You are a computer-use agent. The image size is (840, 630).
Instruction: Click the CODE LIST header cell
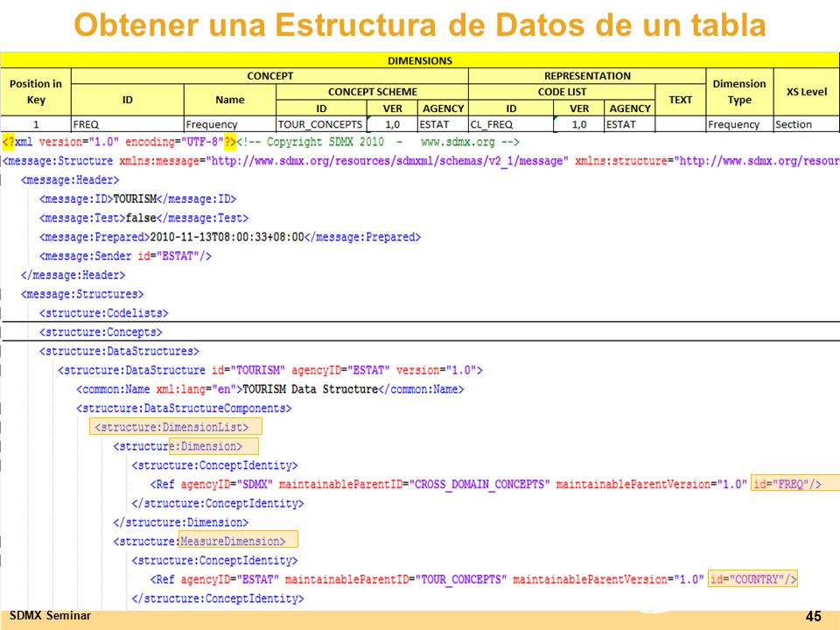point(562,92)
